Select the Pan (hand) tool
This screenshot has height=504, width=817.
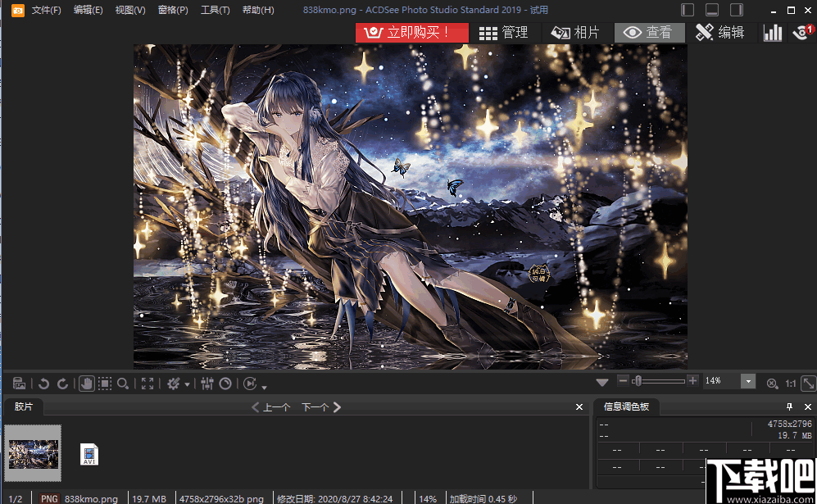(x=88, y=384)
